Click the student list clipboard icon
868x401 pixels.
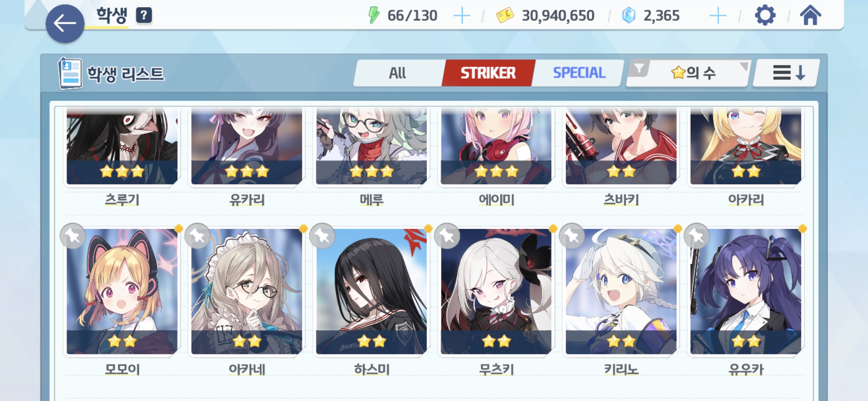(70, 73)
